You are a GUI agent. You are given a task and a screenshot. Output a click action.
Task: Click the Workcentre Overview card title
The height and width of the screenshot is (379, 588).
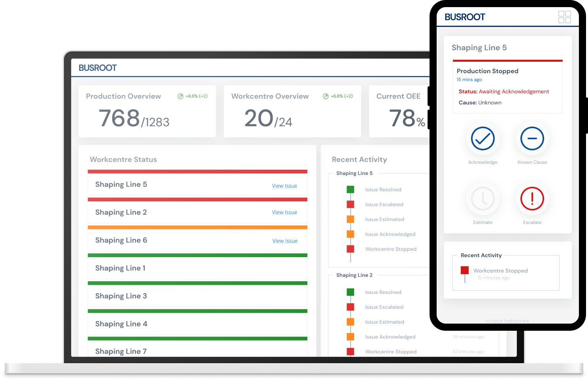click(x=270, y=96)
